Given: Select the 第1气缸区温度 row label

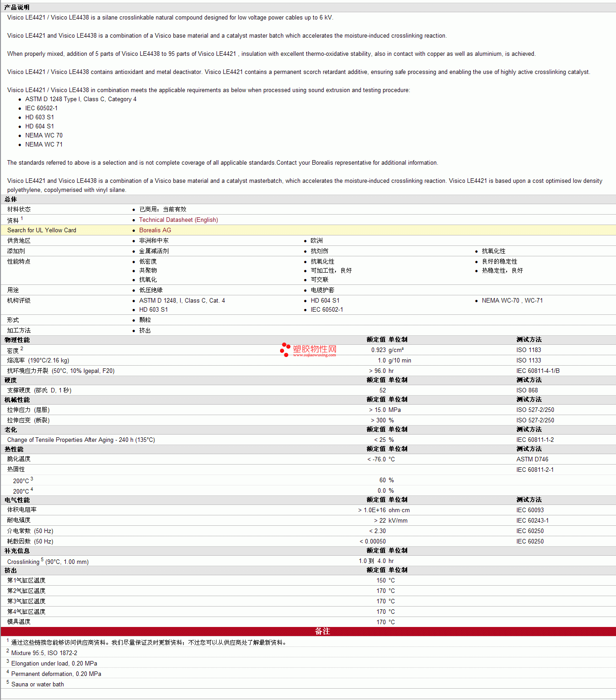Looking at the screenshot, I should point(26,580).
